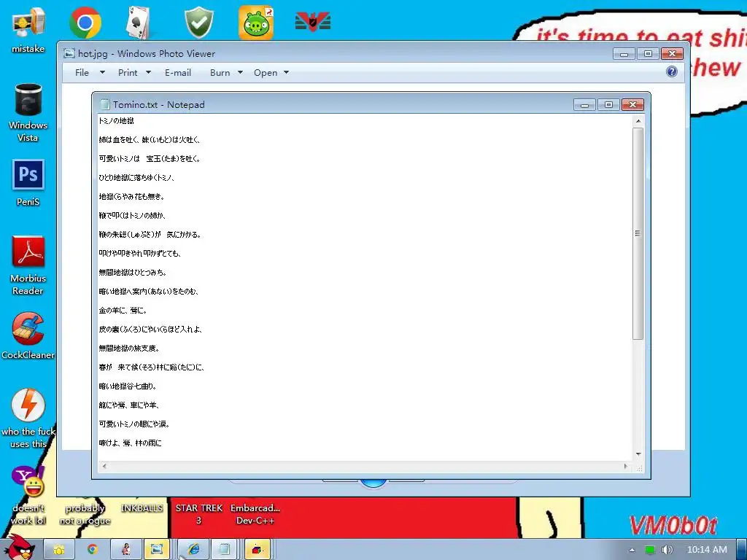747x560 pixels.
Task: Click the line "暗い地獄谷七曲り。"
Action: pyautogui.click(x=127, y=386)
